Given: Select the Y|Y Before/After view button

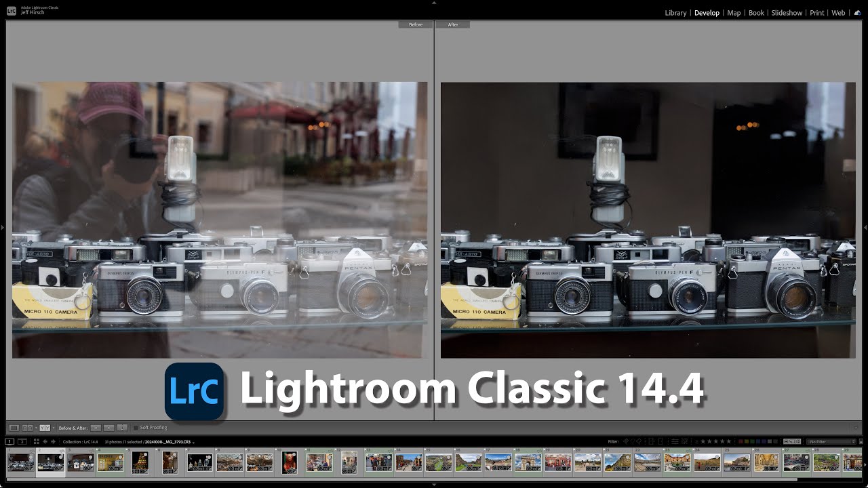Looking at the screenshot, I should click(45, 428).
